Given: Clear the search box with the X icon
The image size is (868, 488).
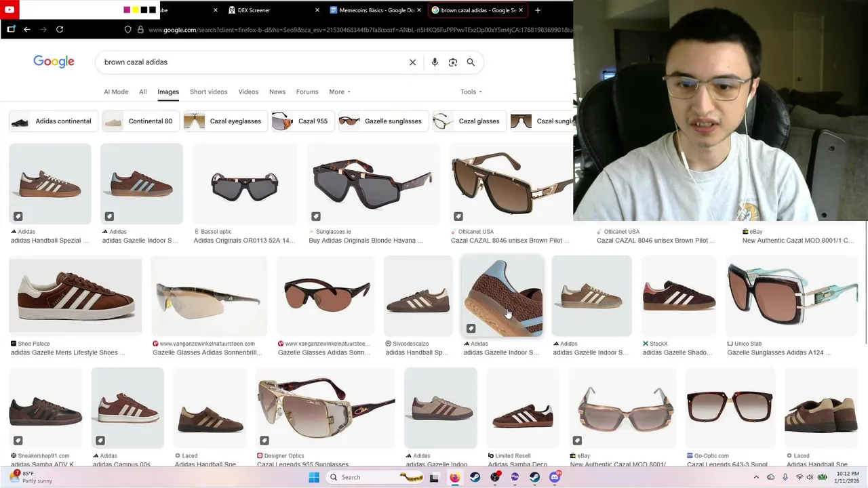Looking at the screenshot, I should tap(412, 62).
